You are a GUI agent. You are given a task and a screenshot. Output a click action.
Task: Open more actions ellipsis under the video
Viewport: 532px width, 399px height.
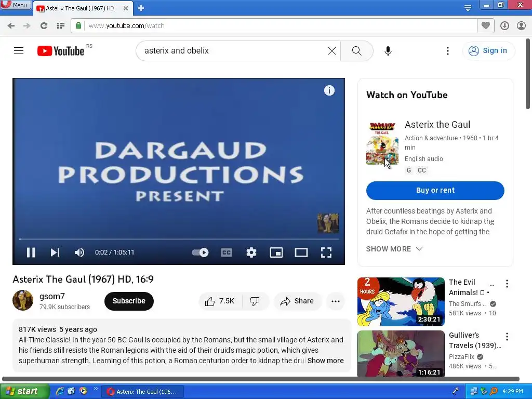(x=336, y=301)
